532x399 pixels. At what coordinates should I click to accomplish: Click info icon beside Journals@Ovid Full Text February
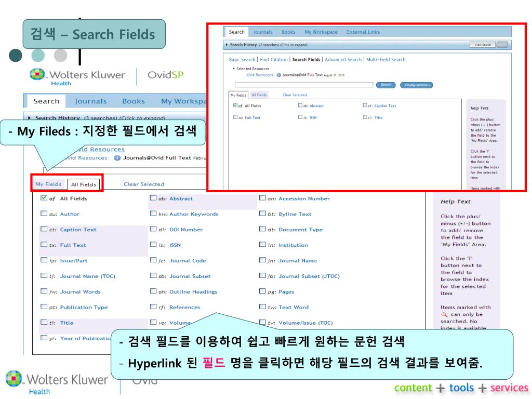pos(117,158)
